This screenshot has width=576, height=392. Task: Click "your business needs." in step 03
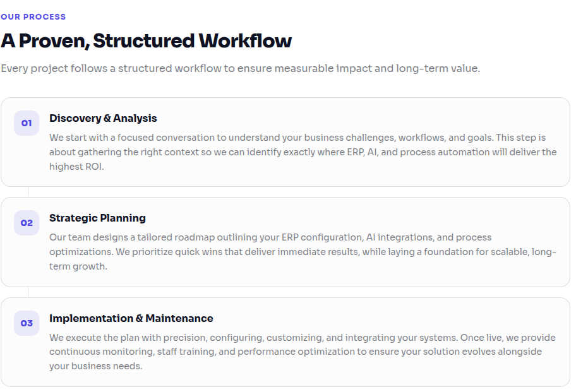96,366
